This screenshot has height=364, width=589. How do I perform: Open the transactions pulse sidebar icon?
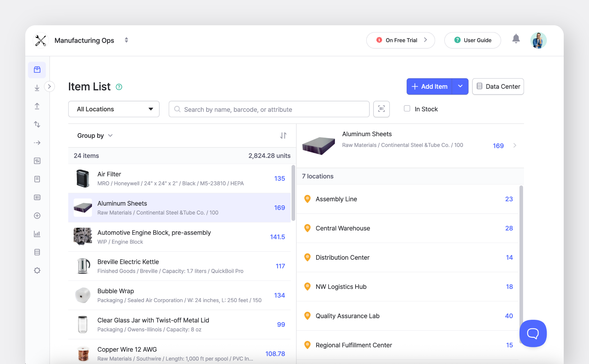click(37, 161)
